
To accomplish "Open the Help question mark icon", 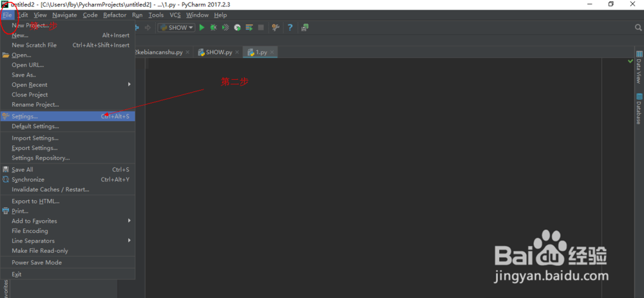I will point(290,28).
